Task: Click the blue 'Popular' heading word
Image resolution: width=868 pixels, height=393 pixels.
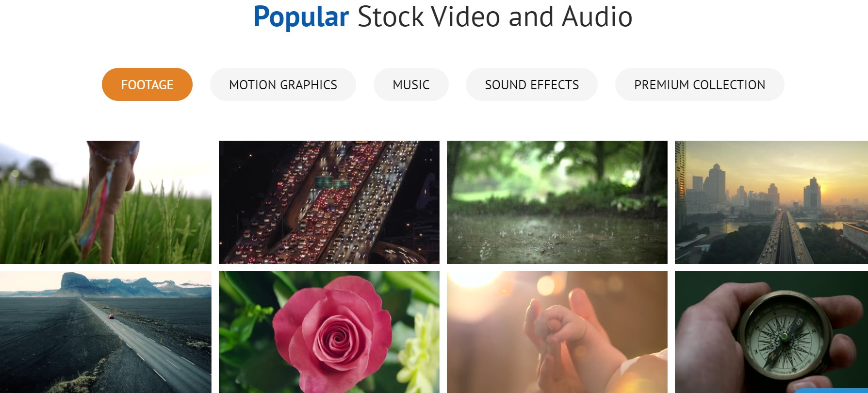Action: (301, 17)
